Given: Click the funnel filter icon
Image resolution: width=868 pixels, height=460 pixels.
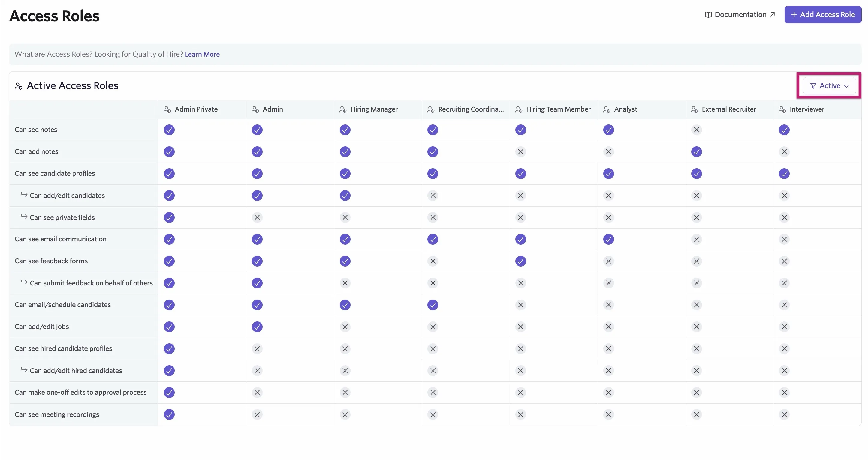Looking at the screenshot, I should tap(813, 86).
